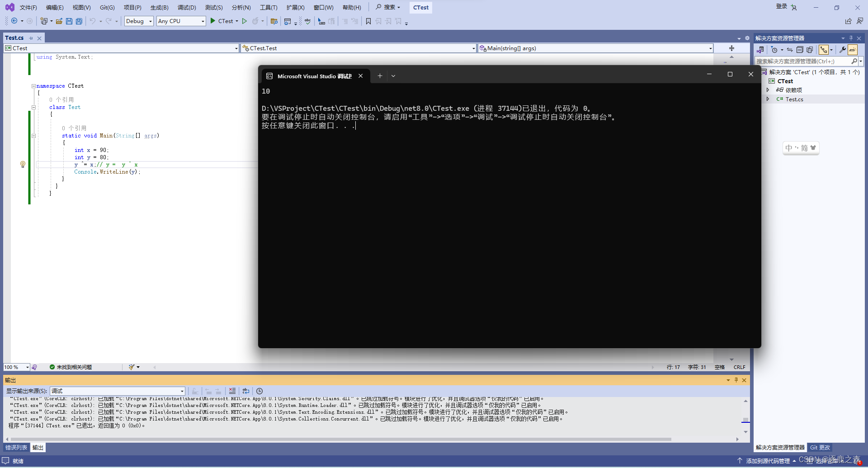Switch to the 错误列表 tab

click(x=16, y=448)
